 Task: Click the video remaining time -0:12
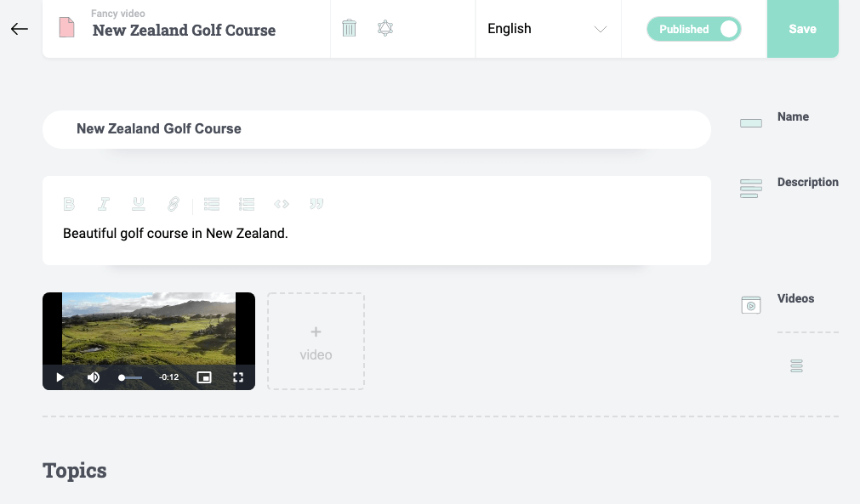coord(169,377)
